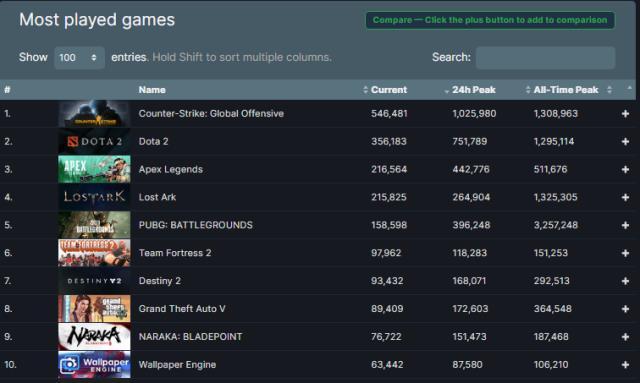Sort table by 24h Peak column
The image size is (640, 383).
pos(473,90)
